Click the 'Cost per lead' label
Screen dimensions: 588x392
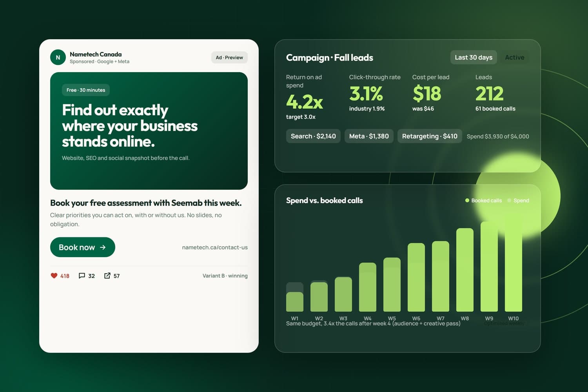431,77
